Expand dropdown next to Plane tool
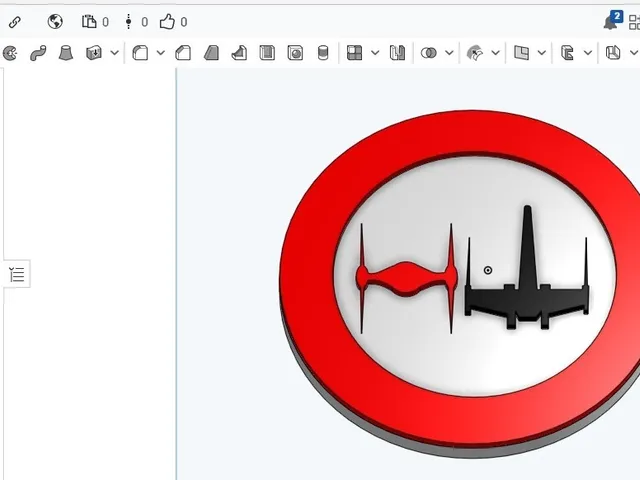 tap(542, 53)
